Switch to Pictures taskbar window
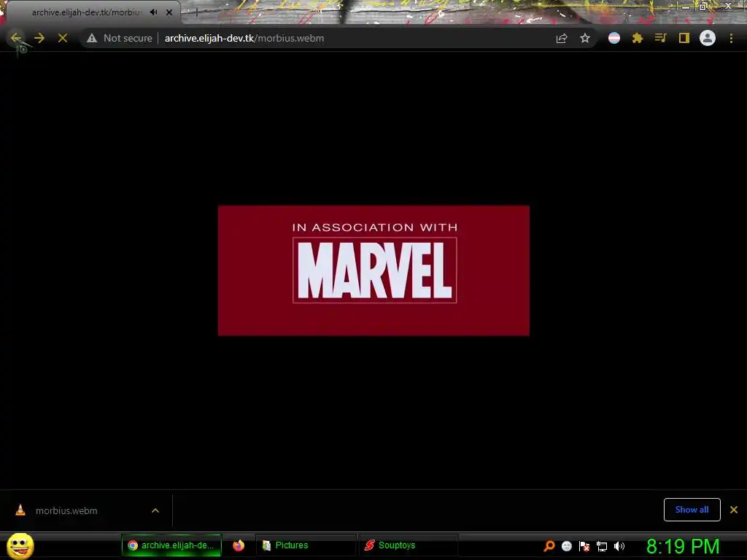The image size is (747, 560). [x=306, y=545]
